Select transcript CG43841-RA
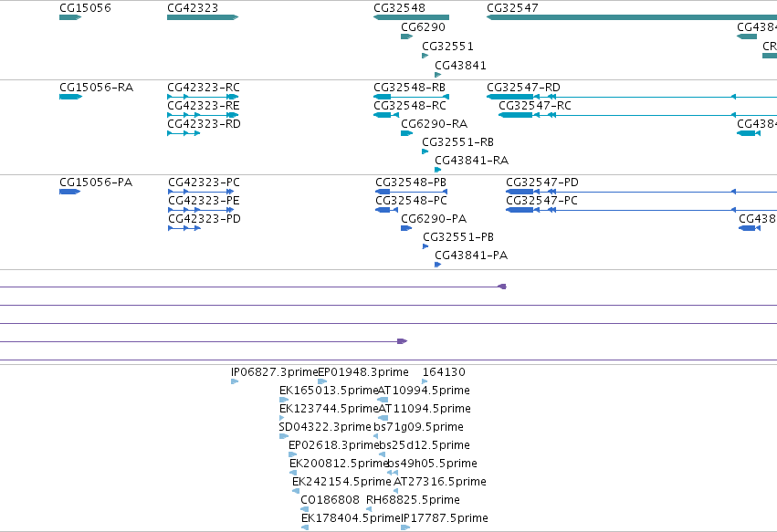777x532 pixels. point(437,170)
